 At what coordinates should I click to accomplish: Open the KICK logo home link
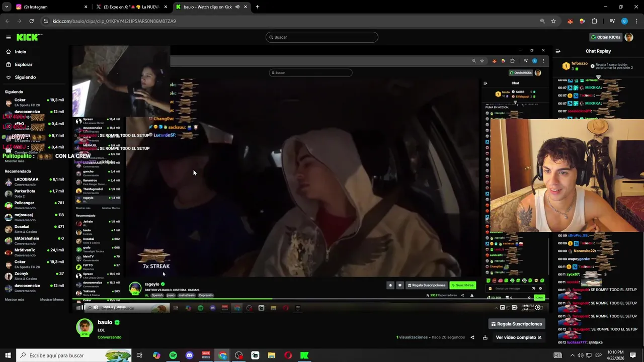pos(29,37)
